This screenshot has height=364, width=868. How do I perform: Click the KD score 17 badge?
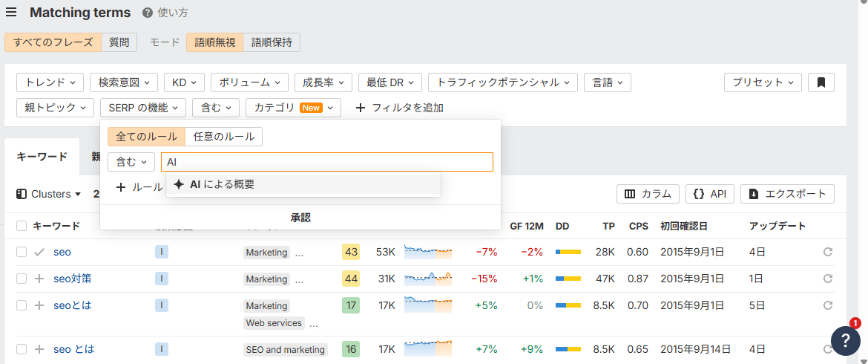click(x=351, y=305)
